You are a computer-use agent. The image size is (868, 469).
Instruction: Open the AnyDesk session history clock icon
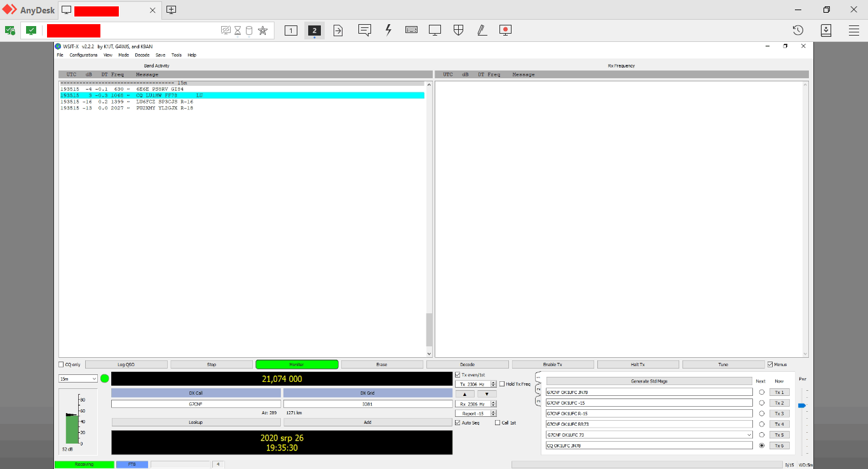pyautogui.click(x=798, y=30)
